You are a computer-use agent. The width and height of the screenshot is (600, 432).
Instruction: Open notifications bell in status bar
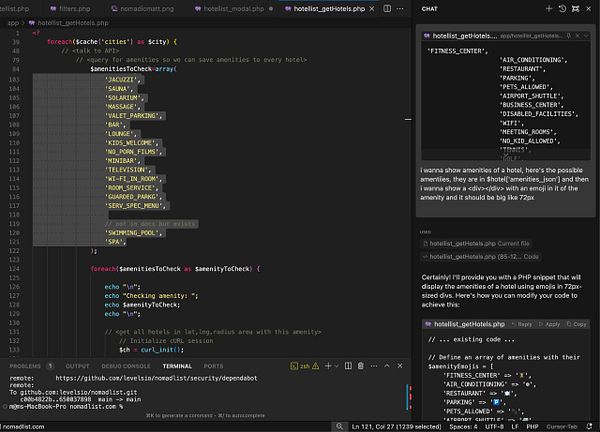coord(589,426)
